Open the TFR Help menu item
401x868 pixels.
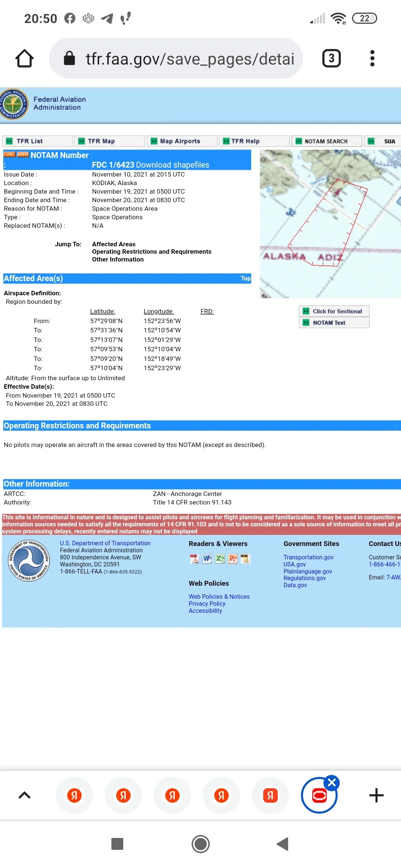pyautogui.click(x=255, y=141)
